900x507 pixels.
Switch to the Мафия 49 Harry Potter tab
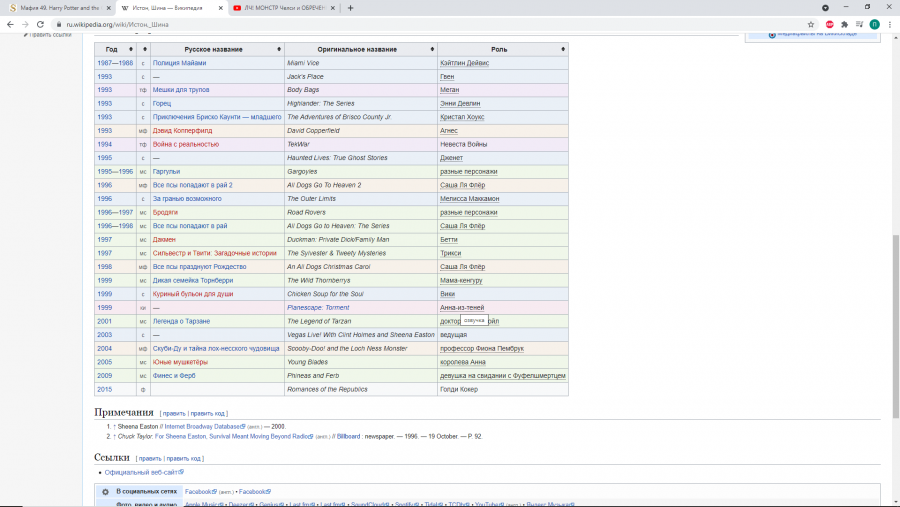(x=59, y=8)
